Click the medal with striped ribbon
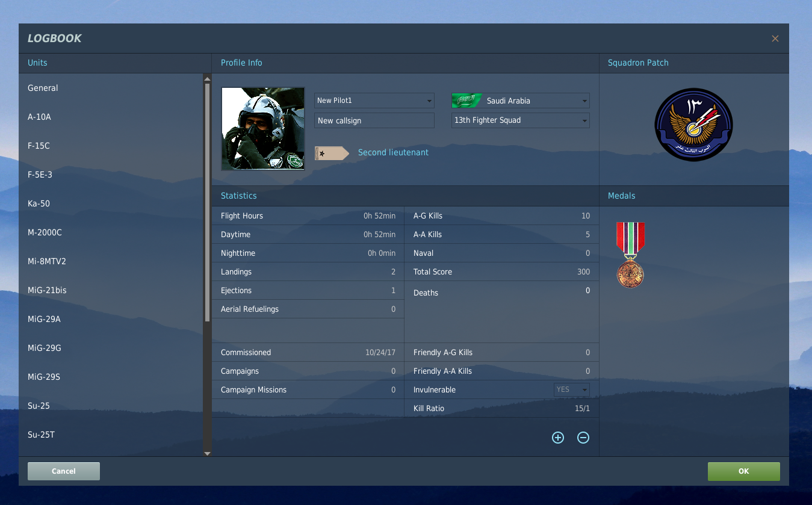The image size is (812, 505). [x=630, y=255]
